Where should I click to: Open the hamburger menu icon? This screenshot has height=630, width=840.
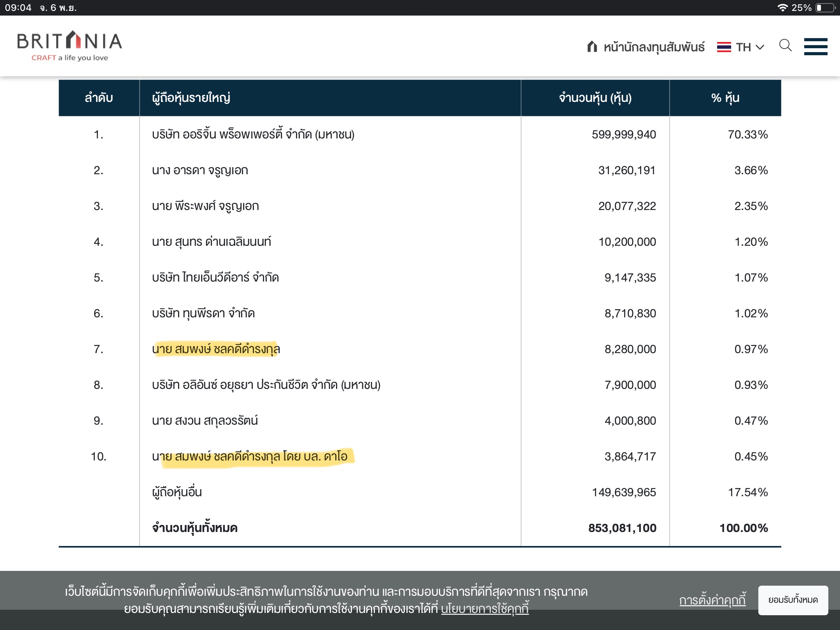[x=815, y=47]
